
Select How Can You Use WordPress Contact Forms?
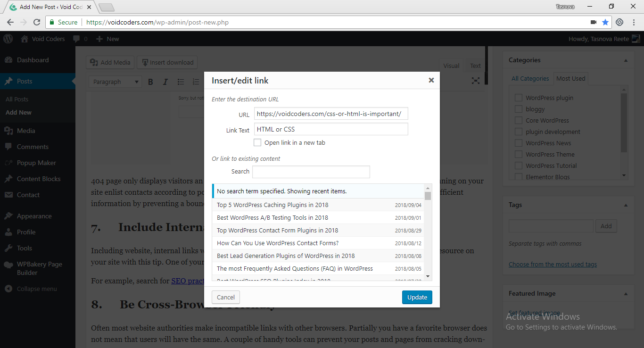[318, 243]
